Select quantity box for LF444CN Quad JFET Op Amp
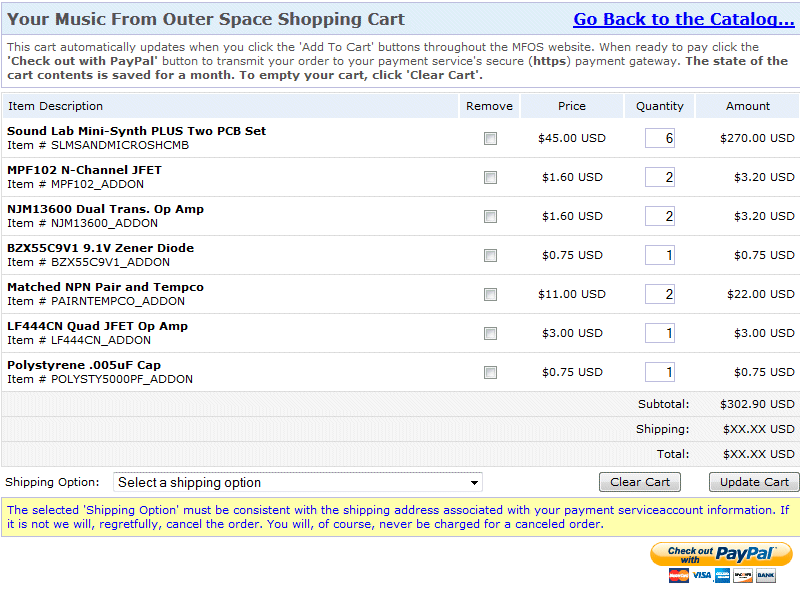800x592 pixels. pos(660,333)
